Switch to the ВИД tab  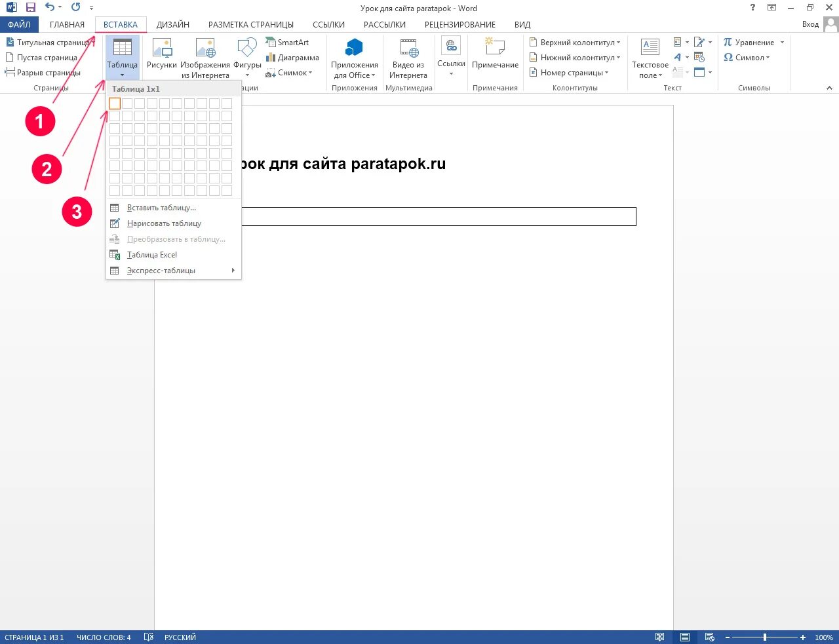pyautogui.click(x=522, y=24)
